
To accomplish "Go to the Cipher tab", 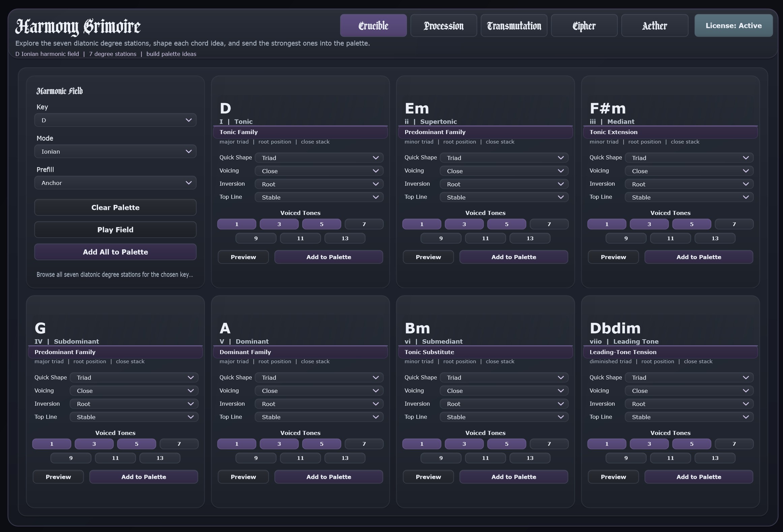I will [584, 26].
